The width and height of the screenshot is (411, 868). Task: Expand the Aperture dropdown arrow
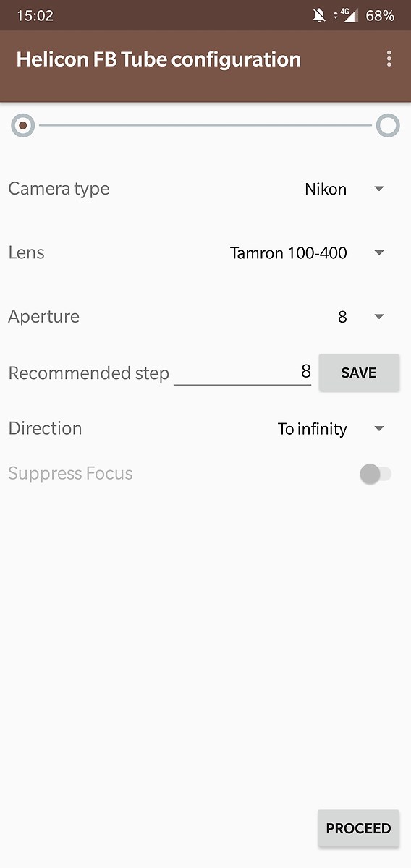click(x=379, y=316)
